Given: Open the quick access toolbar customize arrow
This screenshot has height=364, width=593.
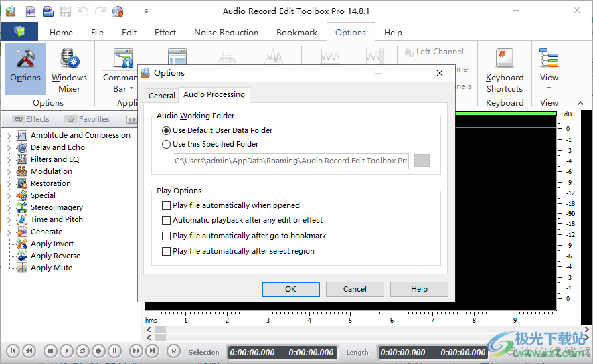Looking at the screenshot, I should coord(146,11).
